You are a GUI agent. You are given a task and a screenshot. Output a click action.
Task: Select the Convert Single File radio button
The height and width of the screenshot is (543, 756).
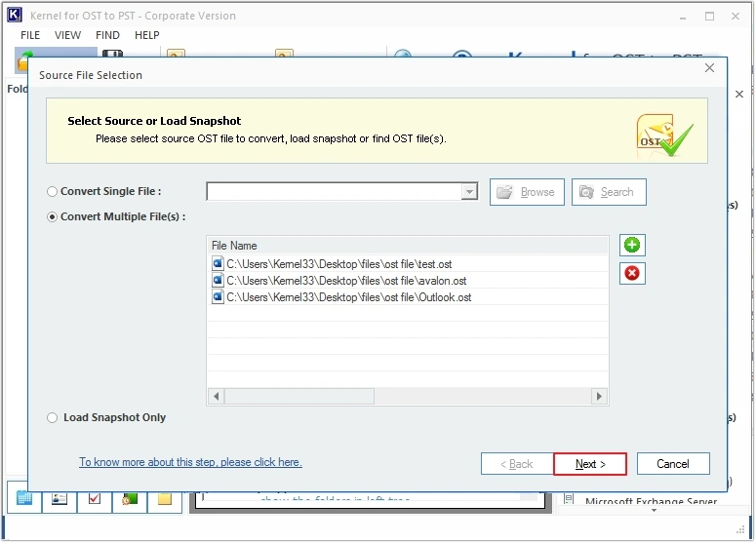52,192
